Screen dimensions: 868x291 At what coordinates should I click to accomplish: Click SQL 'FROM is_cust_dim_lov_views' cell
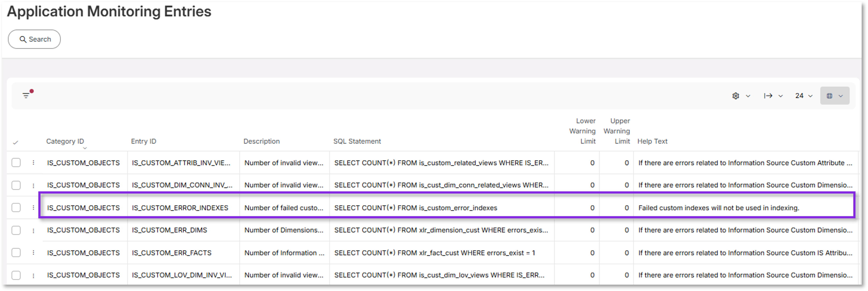coord(439,275)
